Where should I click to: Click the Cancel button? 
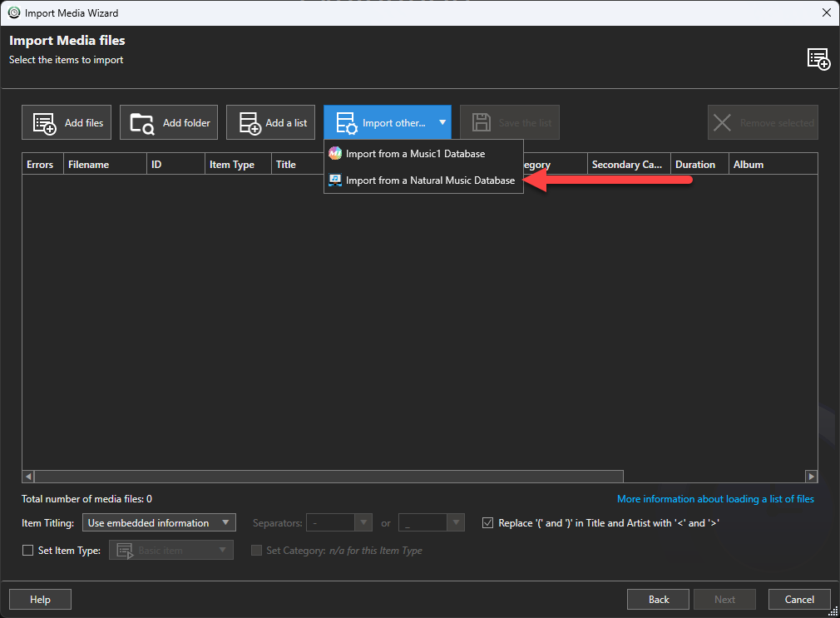click(x=799, y=599)
